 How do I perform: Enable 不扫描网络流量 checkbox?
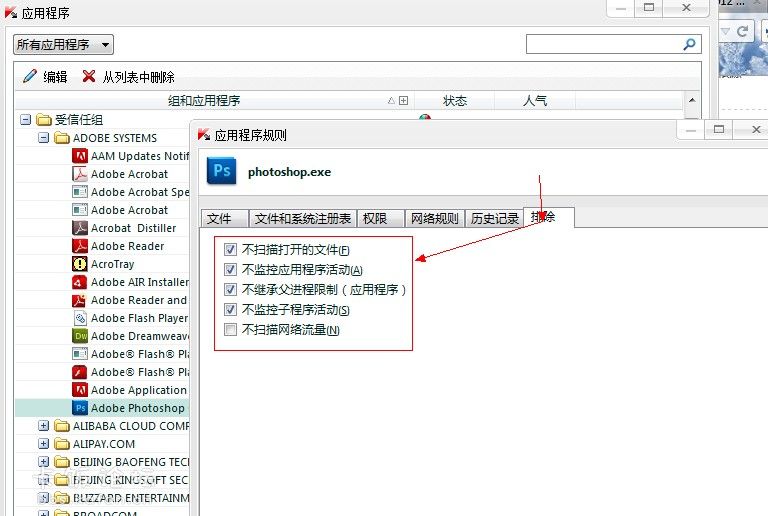[x=230, y=329]
